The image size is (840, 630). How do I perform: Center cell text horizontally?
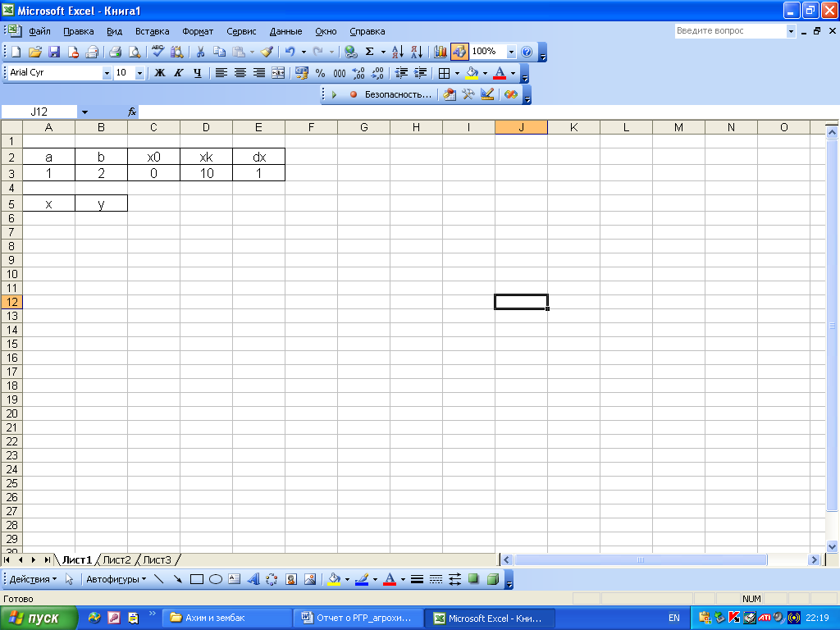[x=240, y=73]
